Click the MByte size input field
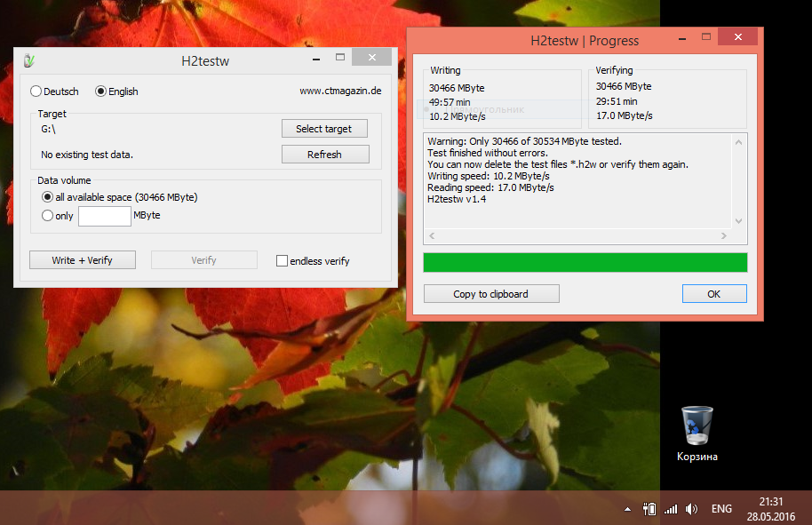This screenshot has width=812, height=525. [105, 215]
